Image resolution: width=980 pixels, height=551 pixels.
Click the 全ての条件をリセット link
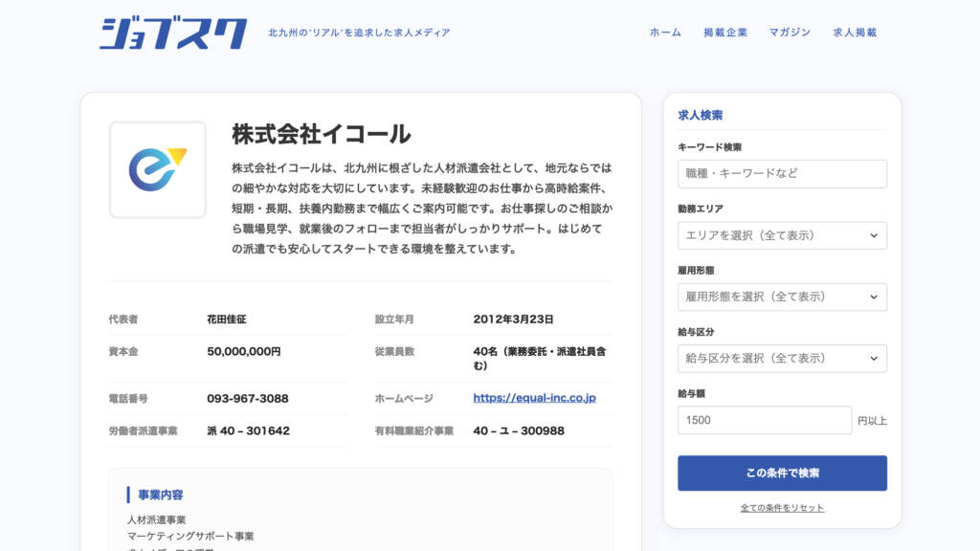click(782, 508)
